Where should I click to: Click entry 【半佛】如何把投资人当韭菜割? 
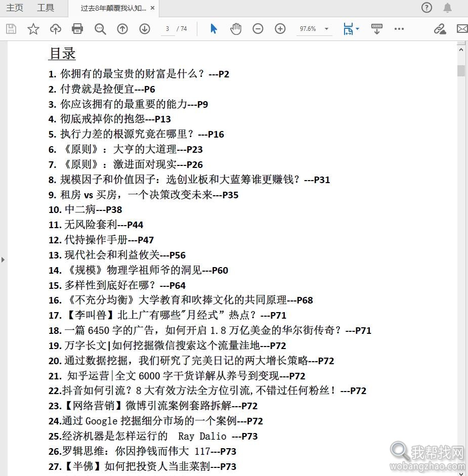pyautogui.click(x=143, y=466)
